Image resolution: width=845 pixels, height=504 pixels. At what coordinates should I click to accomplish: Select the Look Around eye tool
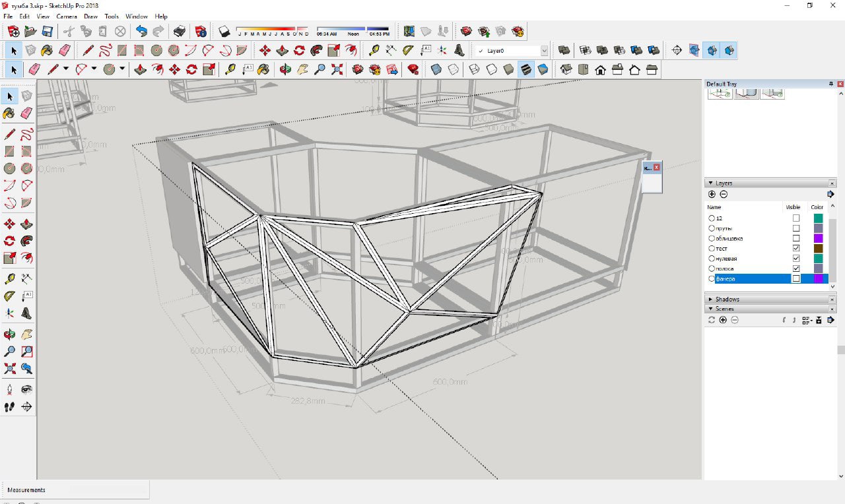tap(26, 389)
